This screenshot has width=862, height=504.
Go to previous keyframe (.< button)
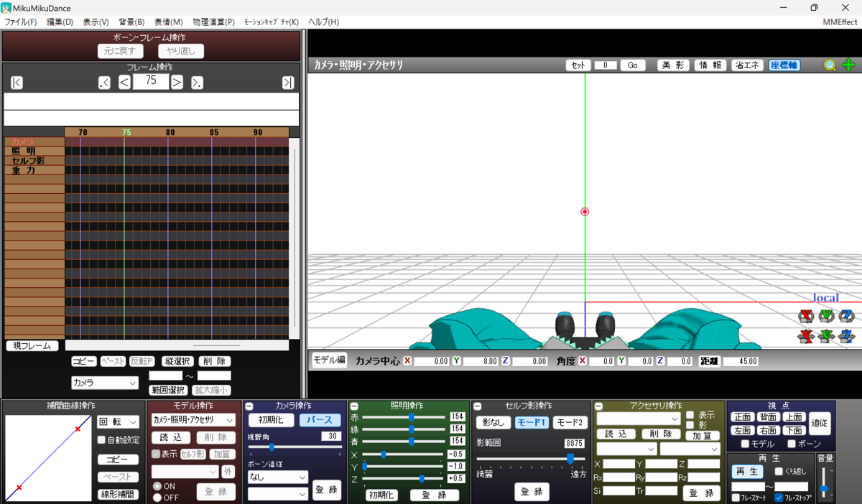[x=104, y=83]
